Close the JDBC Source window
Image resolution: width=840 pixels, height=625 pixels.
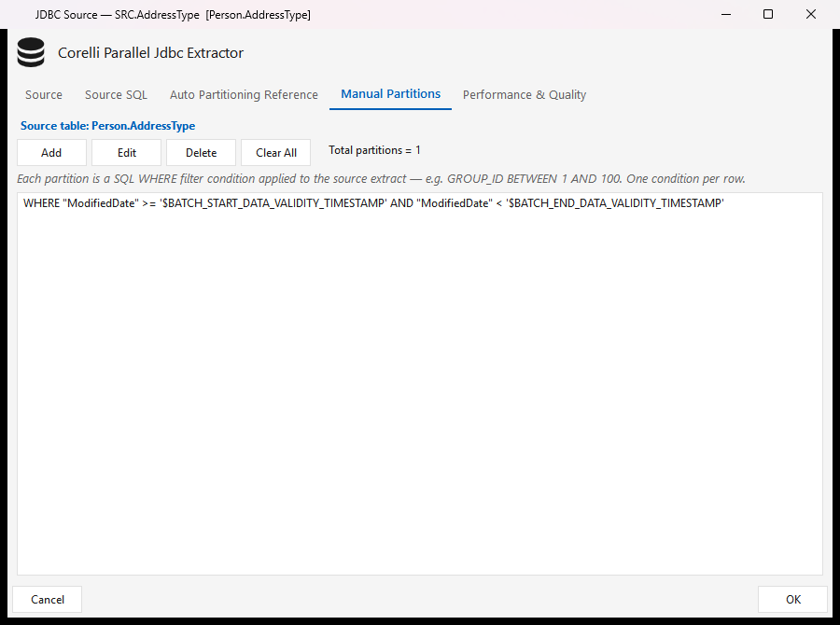tap(810, 15)
